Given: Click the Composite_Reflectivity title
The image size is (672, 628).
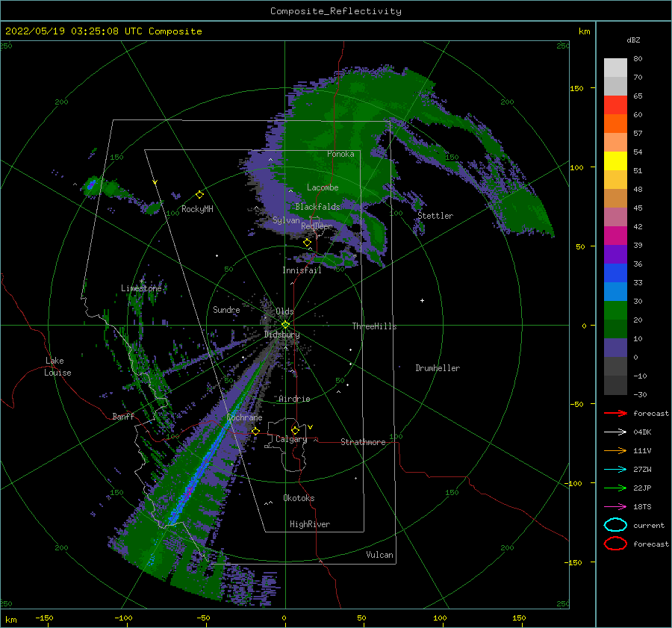Looking at the screenshot, I should (x=336, y=11).
